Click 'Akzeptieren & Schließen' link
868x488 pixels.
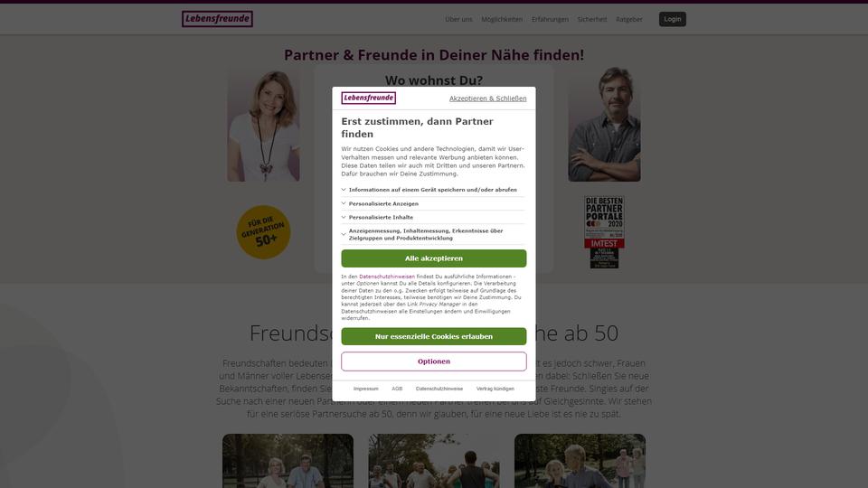(487, 99)
